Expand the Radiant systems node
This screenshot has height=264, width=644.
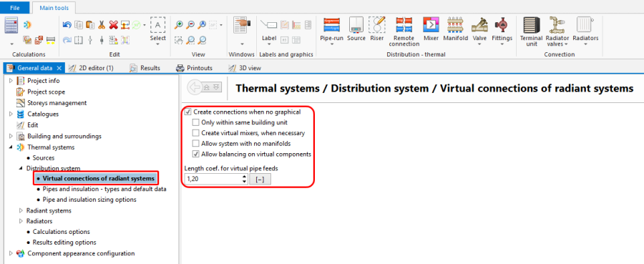click(21, 210)
